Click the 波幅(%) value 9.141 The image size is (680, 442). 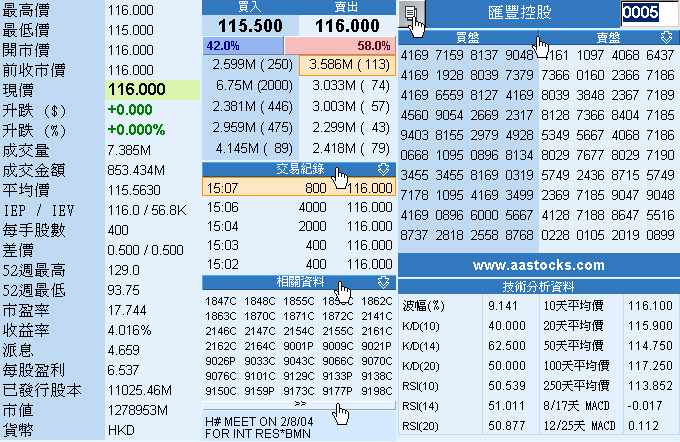coord(503,306)
